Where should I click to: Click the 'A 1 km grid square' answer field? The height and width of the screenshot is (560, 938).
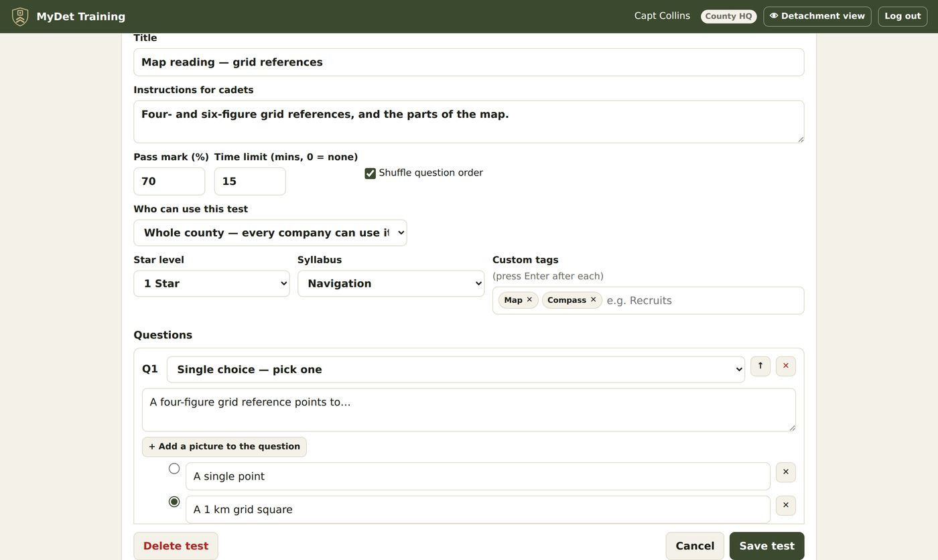coord(478,510)
